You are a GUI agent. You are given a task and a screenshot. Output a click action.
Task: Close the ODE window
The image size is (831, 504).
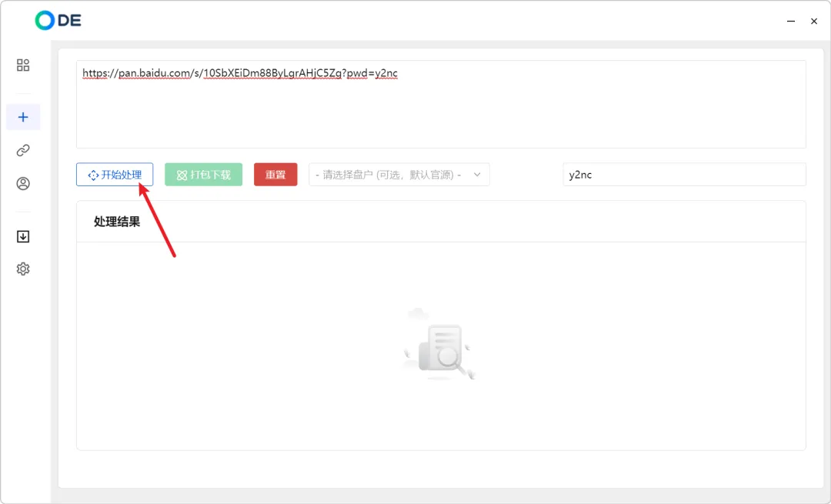(814, 22)
